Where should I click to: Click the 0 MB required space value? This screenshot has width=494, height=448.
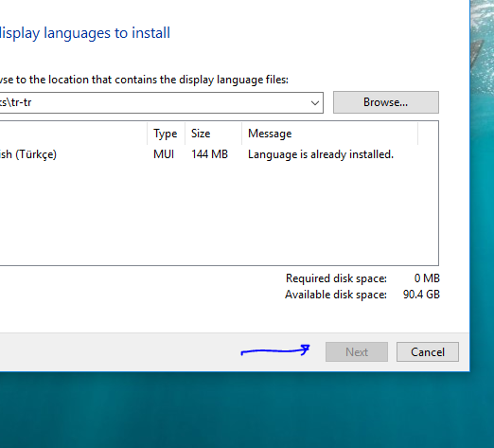pyautogui.click(x=427, y=278)
